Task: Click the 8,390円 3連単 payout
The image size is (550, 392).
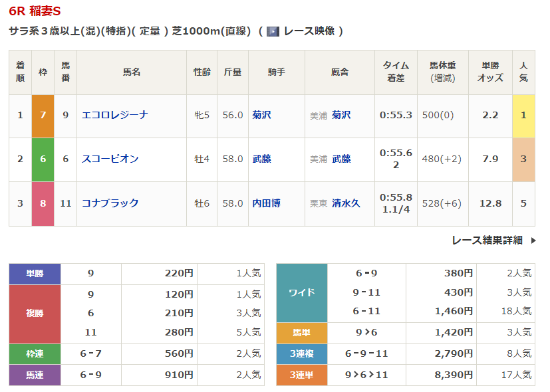Action: click(454, 375)
